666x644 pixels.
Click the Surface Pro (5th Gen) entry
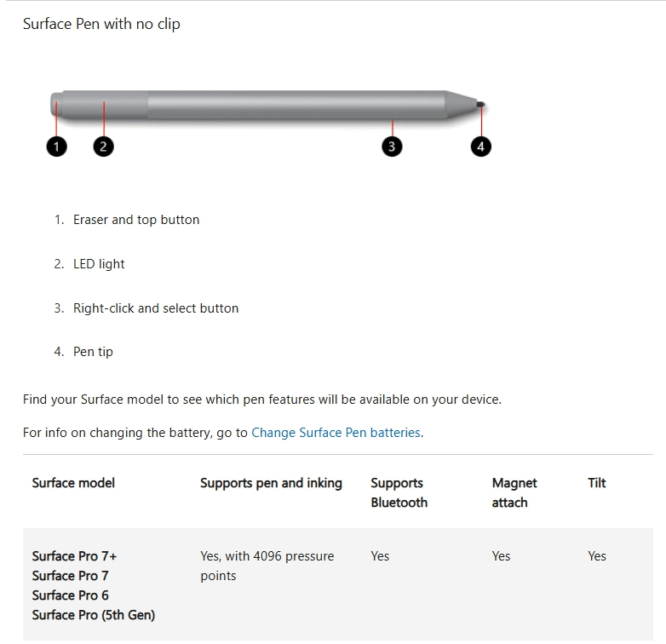(94, 615)
